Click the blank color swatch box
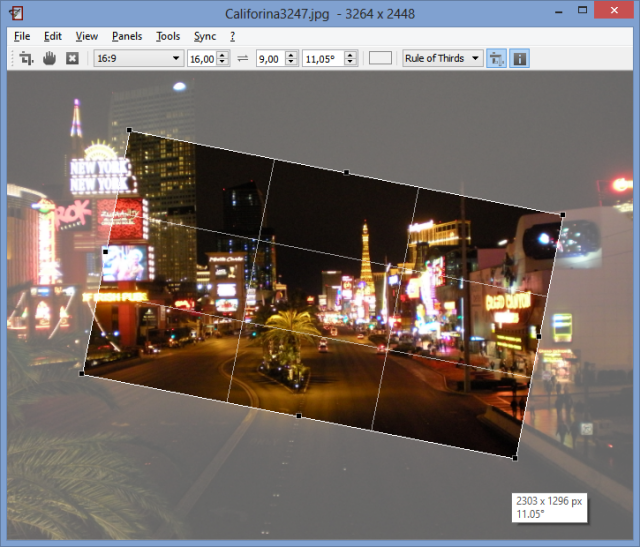The width and height of the screenshot is (640, 547). [x=380, y=58]
